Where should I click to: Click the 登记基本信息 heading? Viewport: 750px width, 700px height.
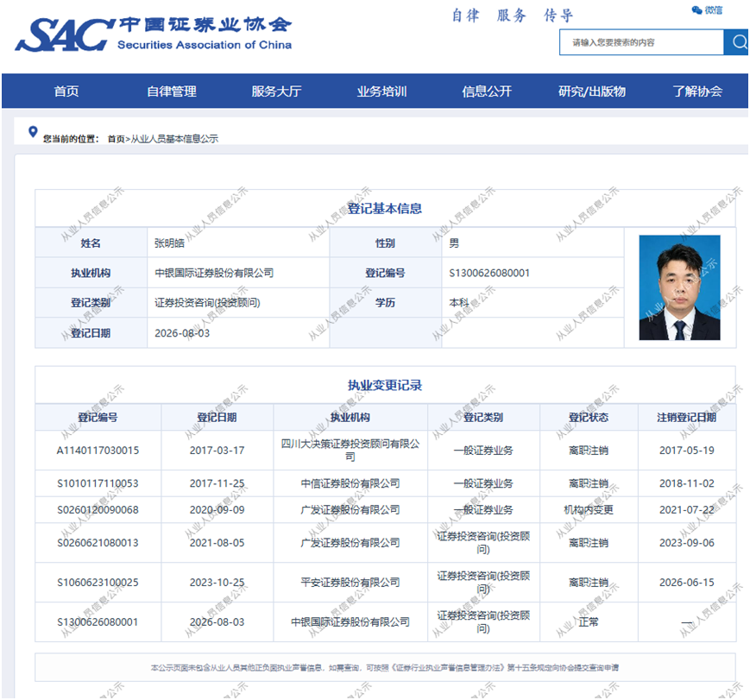point(385,208)
